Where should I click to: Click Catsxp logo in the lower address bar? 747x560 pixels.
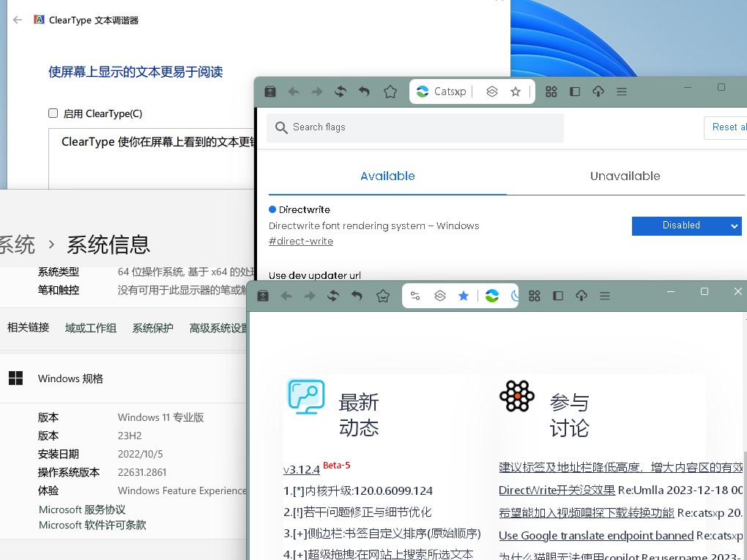coord(492,296)
